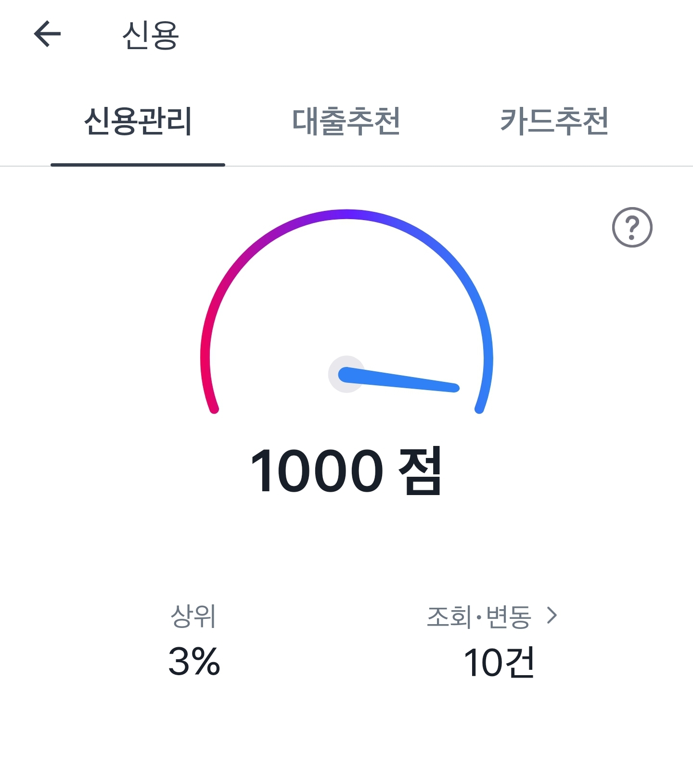Tap the 3% ranking value
The height and width of the screenshot is (784, 693).
point(194,661)
